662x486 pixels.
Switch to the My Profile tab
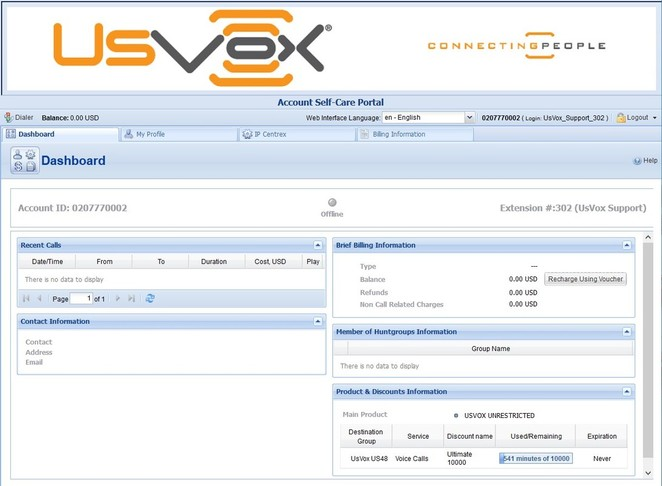point(179,134)
